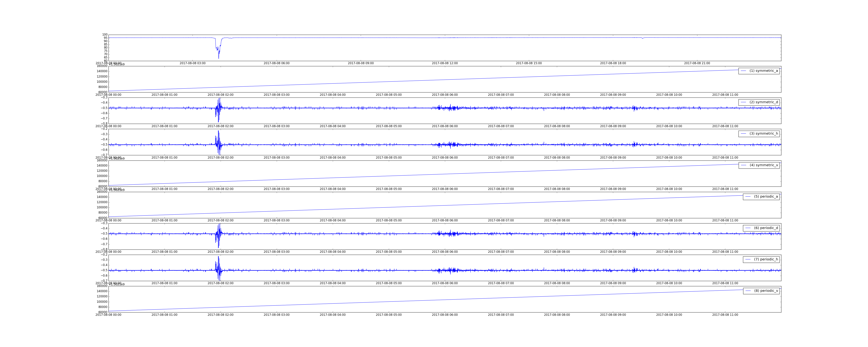The width and height of the screenshot is (868, 347).
Task: Click the "(5) periodic_a" legend label
Action: click(766, 196)
